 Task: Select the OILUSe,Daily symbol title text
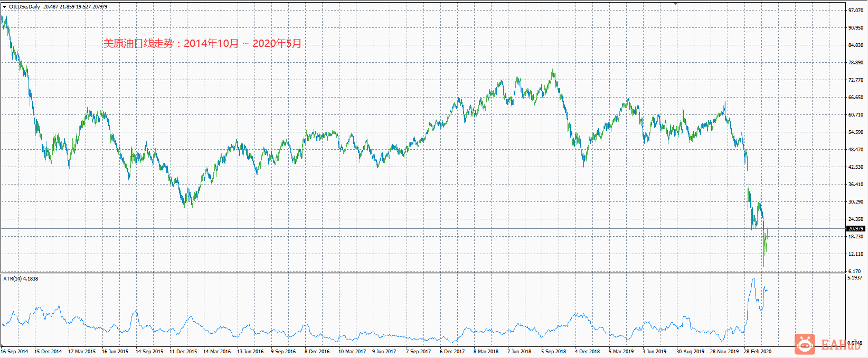pyautogui.click(x=24, y=7)
